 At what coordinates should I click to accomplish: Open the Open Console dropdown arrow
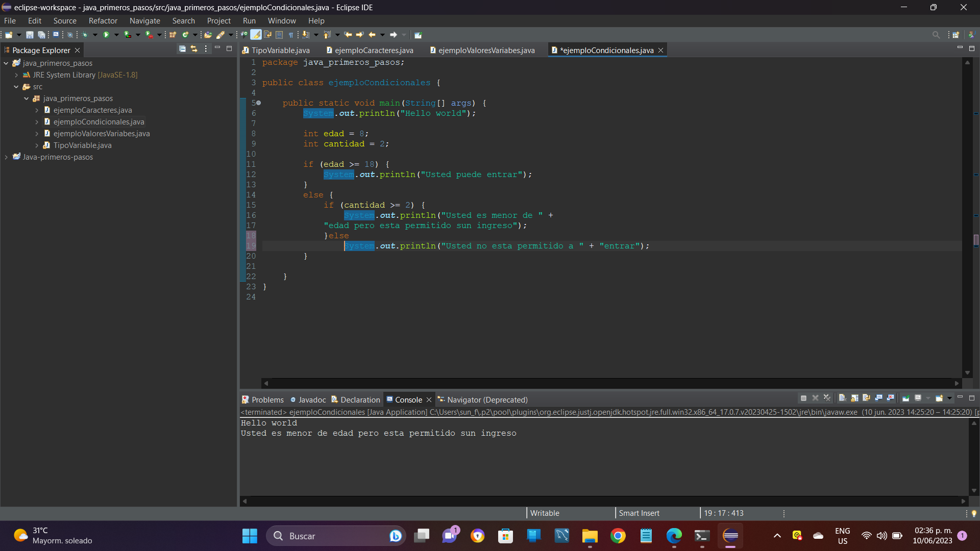(x=949, y=398)
